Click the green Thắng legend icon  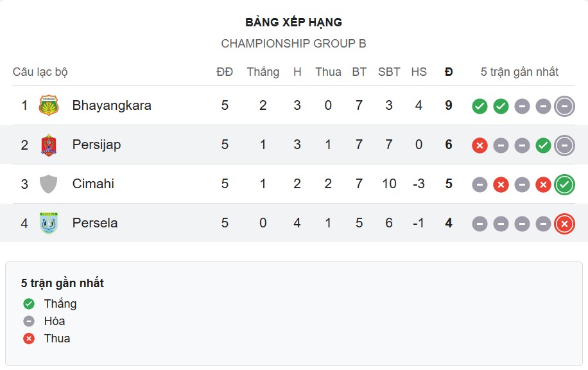[29, 304]
